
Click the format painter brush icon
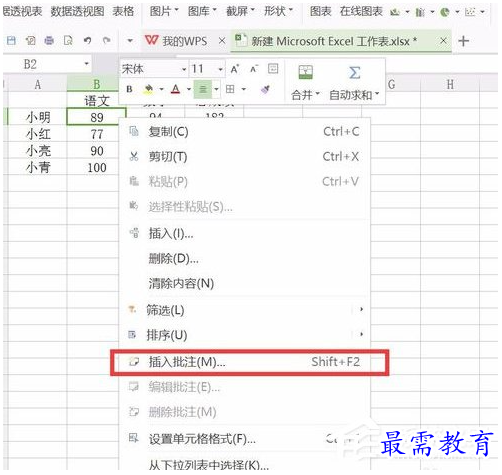265,89
